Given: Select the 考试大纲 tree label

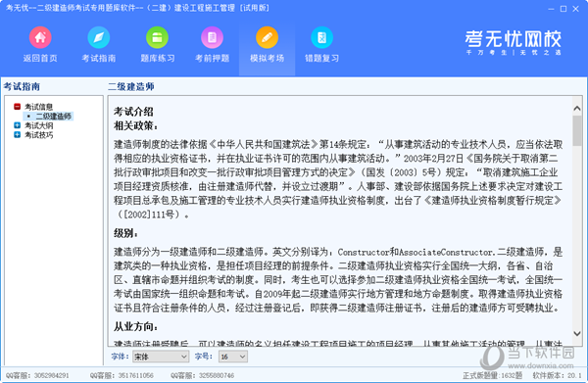Looking at the screenshot, I should click(x=38, y=125).
